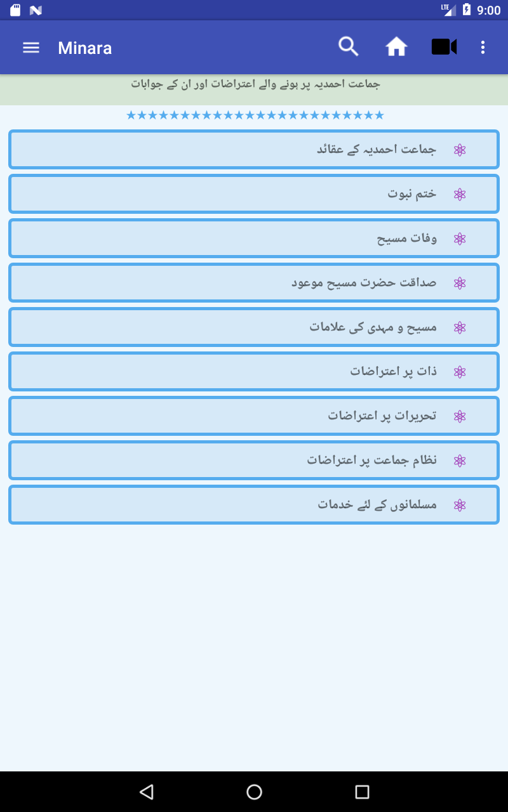Go to home via house icon

[x=396, y=47]
